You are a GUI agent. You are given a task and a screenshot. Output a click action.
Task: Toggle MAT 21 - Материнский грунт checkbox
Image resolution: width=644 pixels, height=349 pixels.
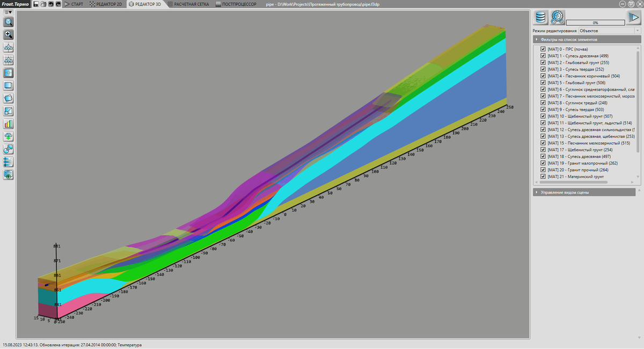point(543,176)
